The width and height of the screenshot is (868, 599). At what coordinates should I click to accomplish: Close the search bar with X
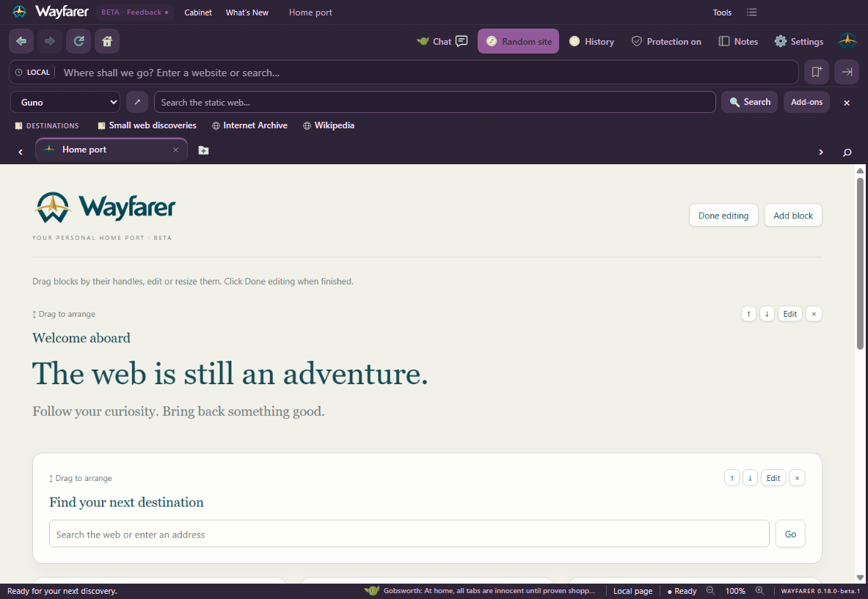[847, 103]
